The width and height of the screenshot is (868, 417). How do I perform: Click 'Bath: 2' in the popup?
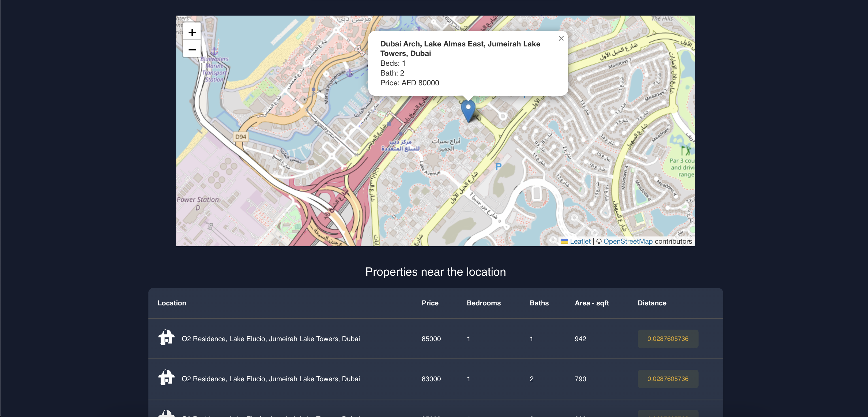pyautogui.click(x=392, y=73)
